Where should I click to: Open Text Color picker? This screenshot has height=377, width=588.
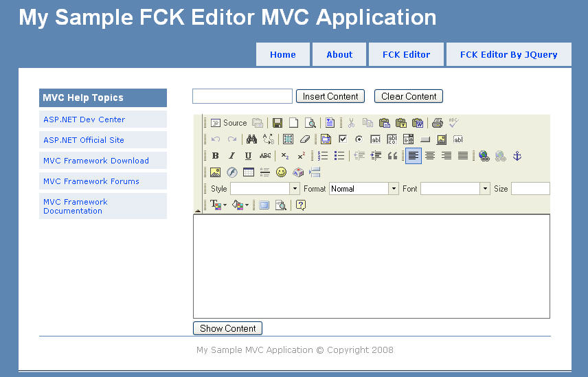point(218,205)
